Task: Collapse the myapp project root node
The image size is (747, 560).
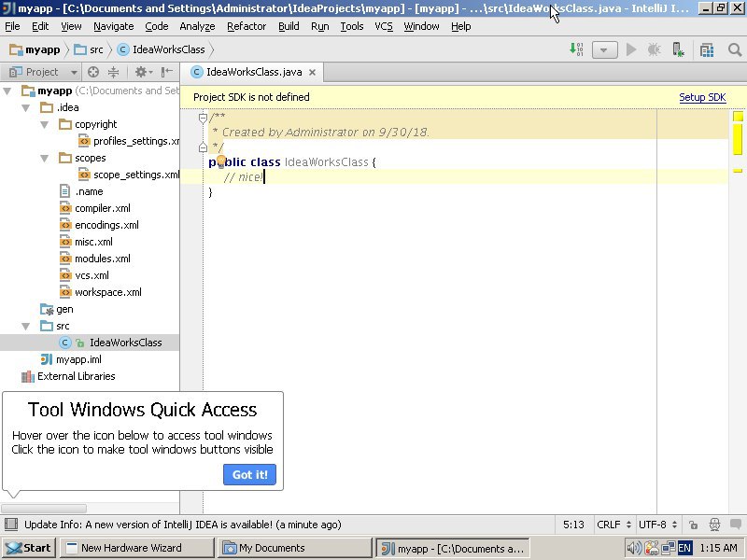Action: pos(7,91)
